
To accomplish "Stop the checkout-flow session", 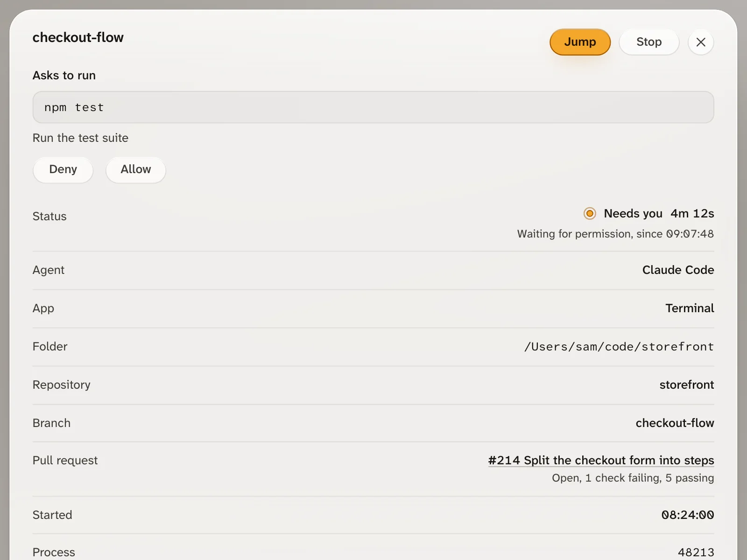I will [649, 42].
